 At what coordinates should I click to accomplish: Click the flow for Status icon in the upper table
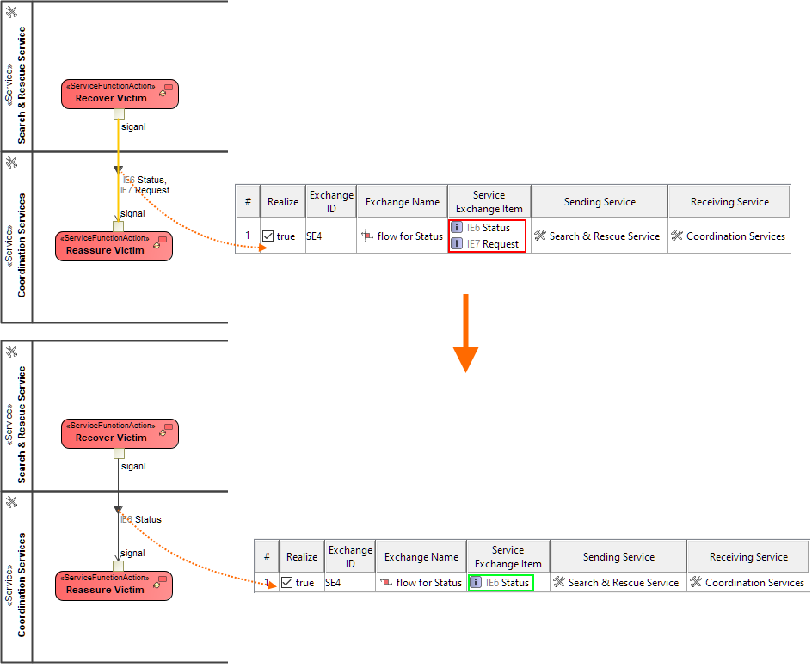pyautogui.click(x=367, y=236)
